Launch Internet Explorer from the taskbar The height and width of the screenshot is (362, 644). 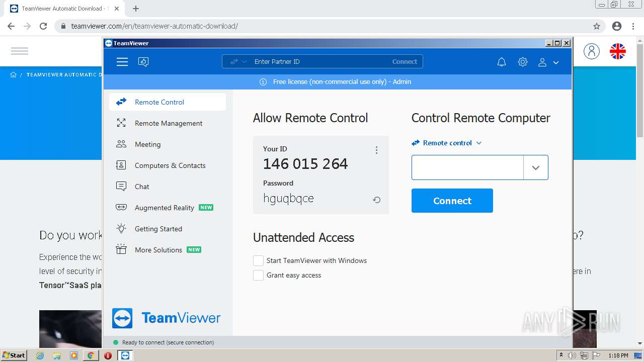tap(40, 355)
